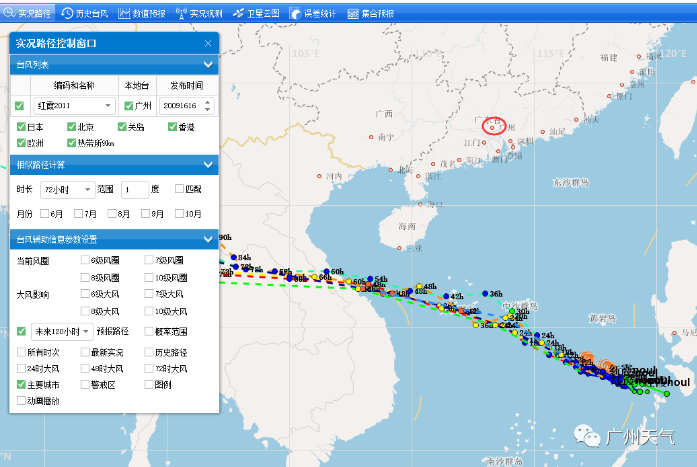
Task: Expand the 未来120小时 forecast dropdown
Action: coord(86,331)
